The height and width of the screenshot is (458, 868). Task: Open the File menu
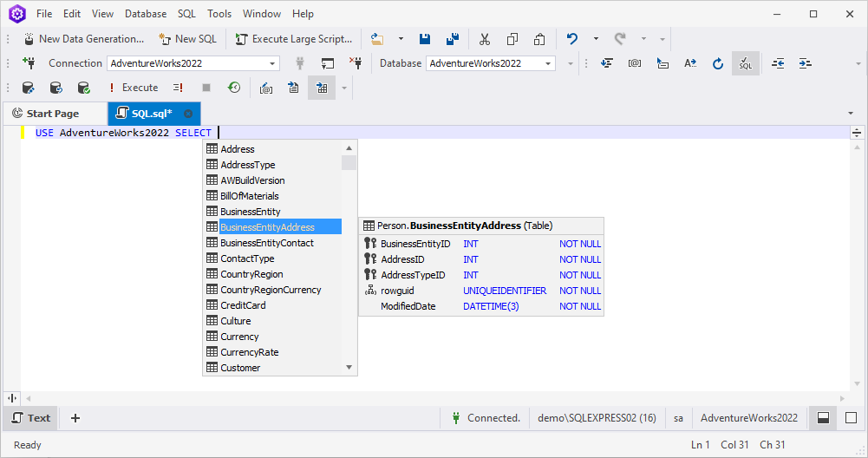[x=44, y=14]
